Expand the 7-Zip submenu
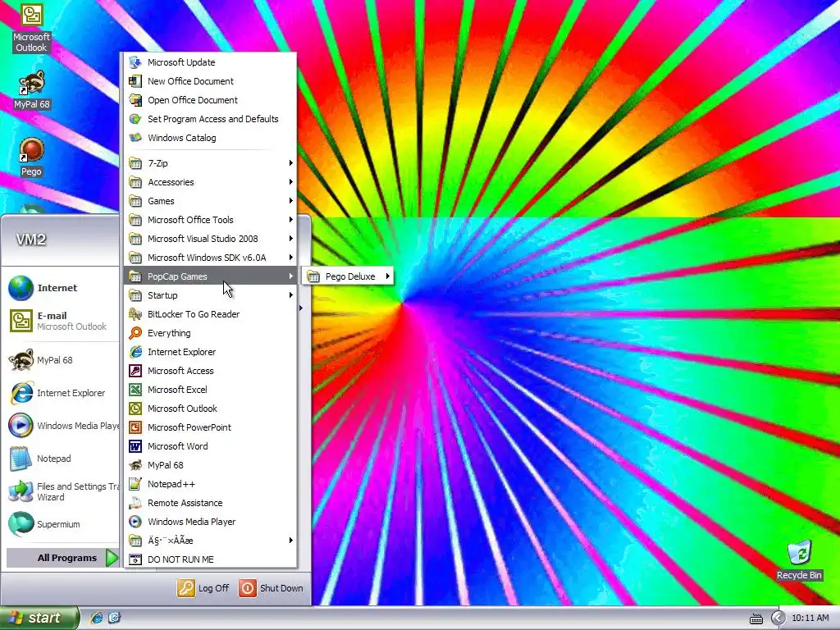The image size is (840, 630). 209,163
